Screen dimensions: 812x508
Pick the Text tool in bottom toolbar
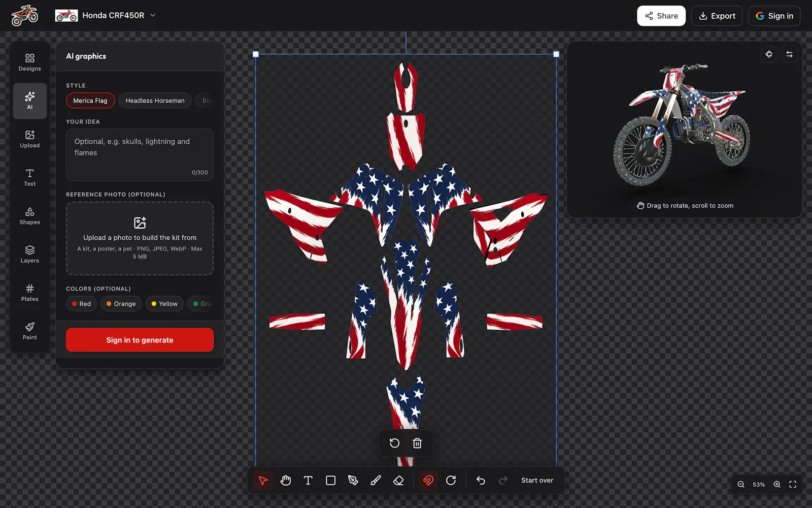point(308,481)
